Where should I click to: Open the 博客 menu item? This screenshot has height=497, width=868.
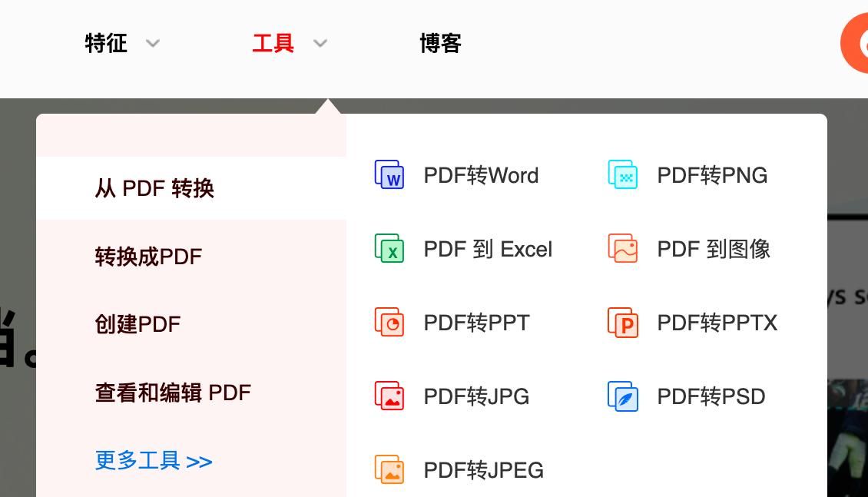[440, 44]
